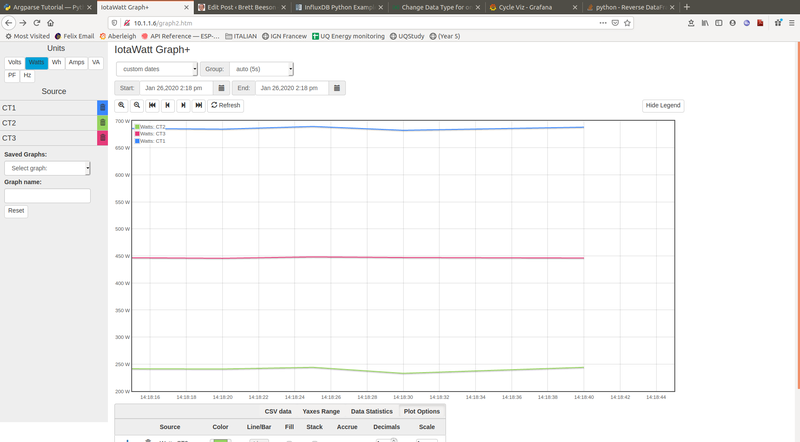Step back one interval with the previous icon
This screenshot has width=800, height=442.
tap(167, 105)
